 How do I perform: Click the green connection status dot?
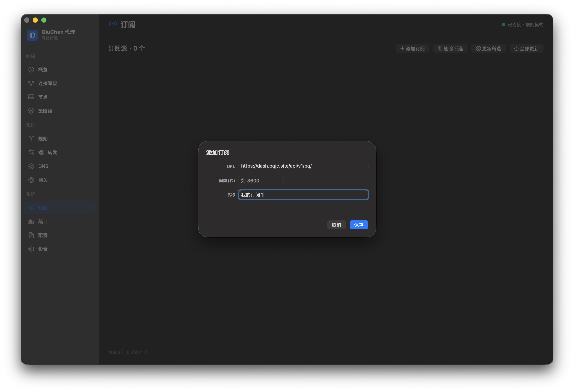(x=503, y=25)
